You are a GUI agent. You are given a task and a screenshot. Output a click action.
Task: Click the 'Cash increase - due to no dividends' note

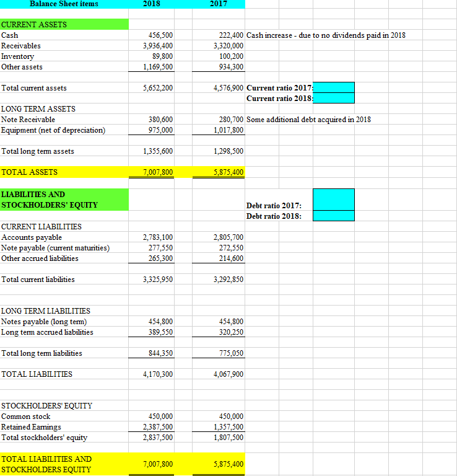coord(326,35)
